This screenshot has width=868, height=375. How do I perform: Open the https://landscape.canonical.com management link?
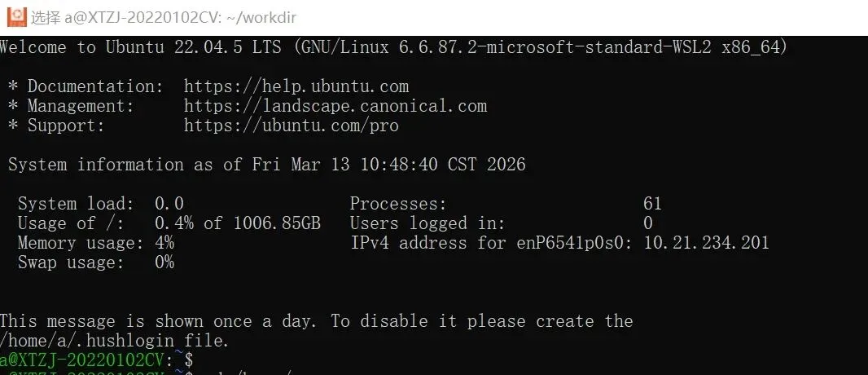[335, 106]
